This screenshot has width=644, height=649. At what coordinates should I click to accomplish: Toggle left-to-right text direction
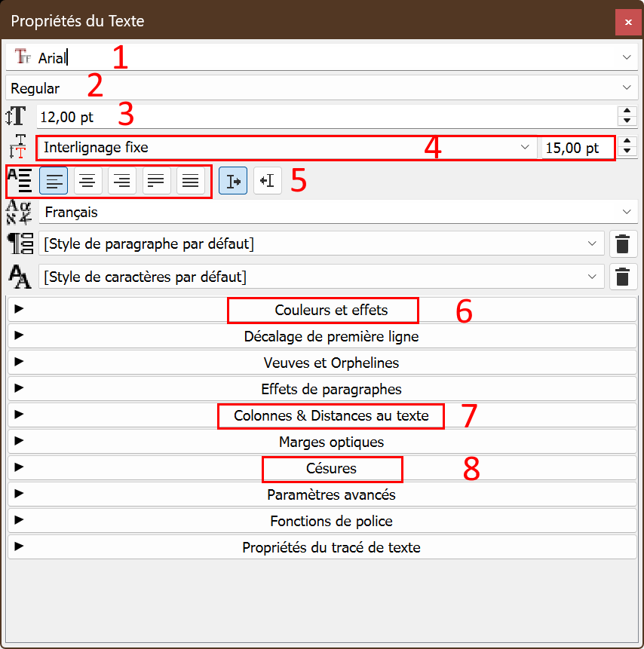coord(233,181)
